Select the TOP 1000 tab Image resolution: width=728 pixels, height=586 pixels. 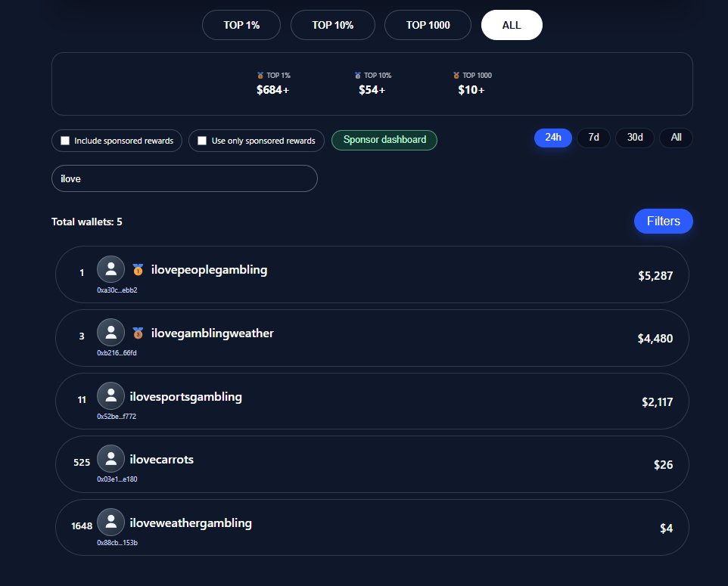[428, 25]
